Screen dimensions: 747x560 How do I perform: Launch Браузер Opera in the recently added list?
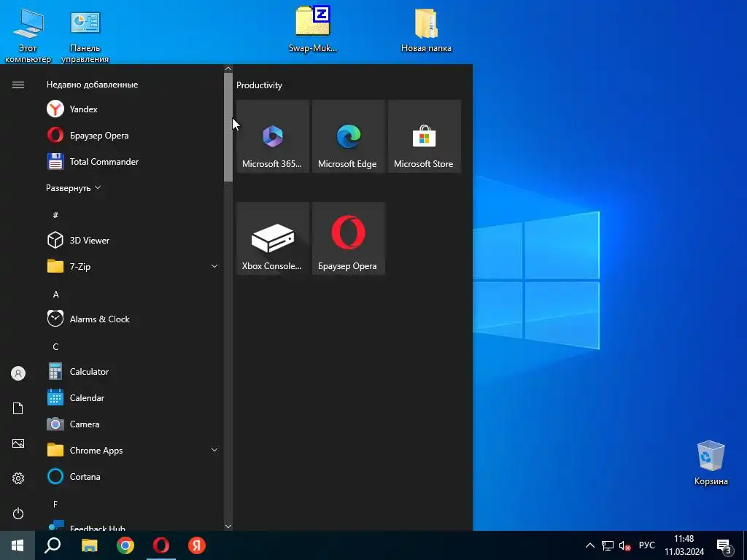coord(131,135)
